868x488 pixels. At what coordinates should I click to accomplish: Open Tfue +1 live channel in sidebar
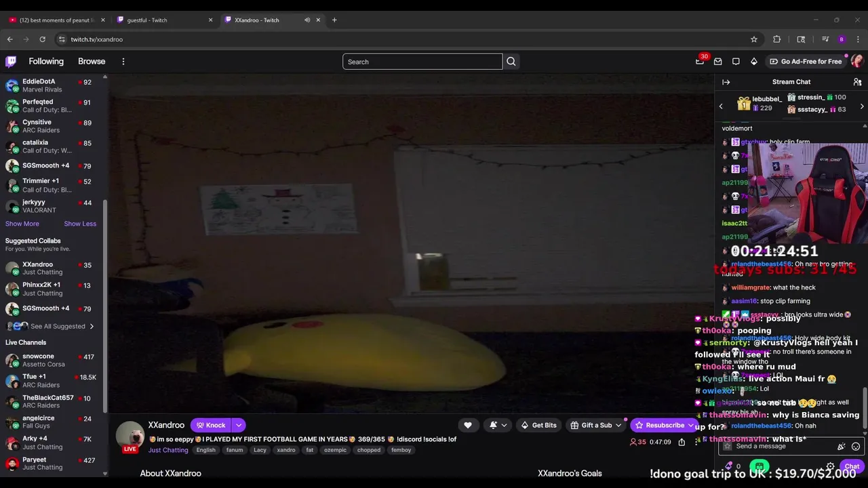click(53, 381)
